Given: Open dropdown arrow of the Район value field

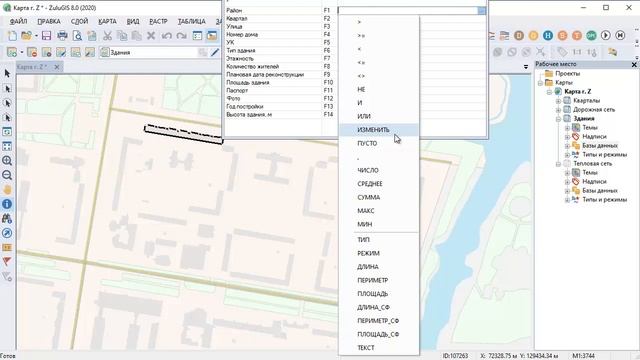Looking at the screenshot, I should pos(482,11).
